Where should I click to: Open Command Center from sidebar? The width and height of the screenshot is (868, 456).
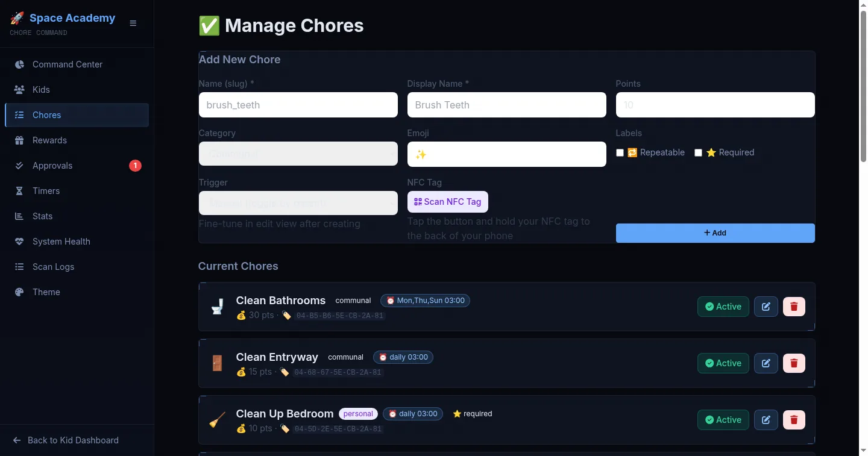tap(77, 64)
